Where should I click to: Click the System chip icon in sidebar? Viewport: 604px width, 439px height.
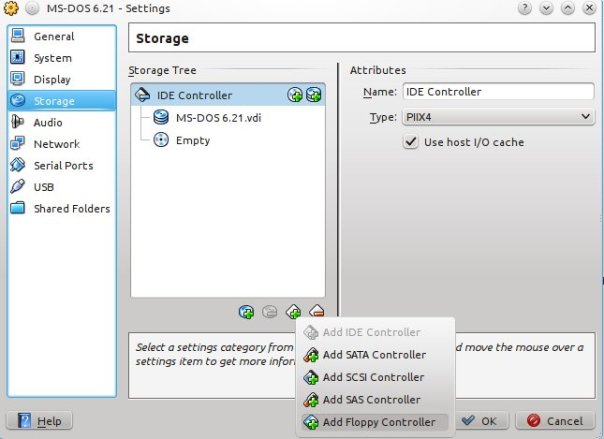17,57
